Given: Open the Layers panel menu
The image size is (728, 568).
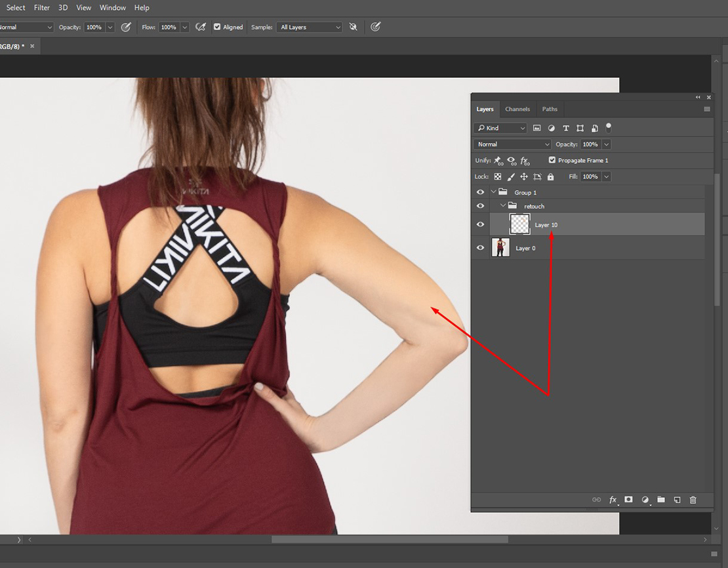Looking at the screenshot, I should pos(706,109).
